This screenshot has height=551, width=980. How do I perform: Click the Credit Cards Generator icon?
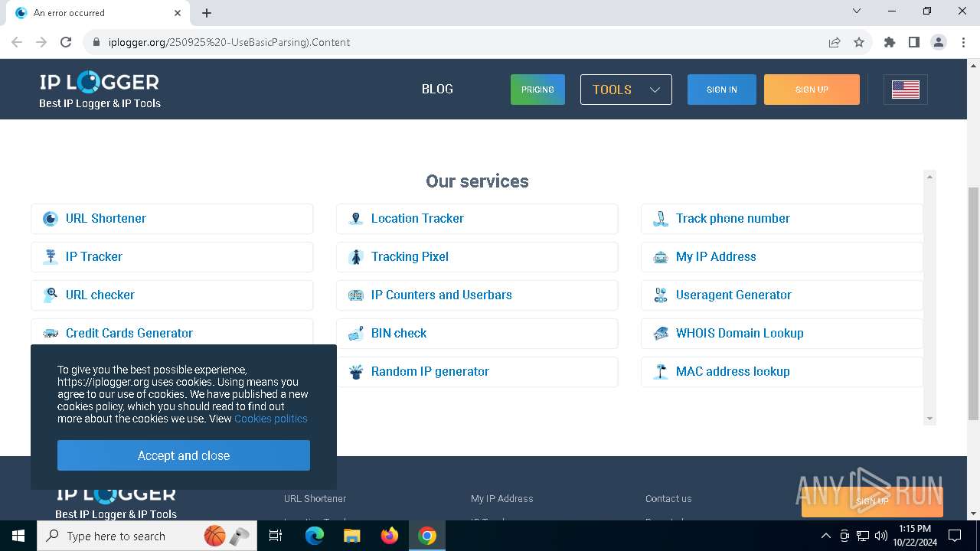tap(51, 334)
